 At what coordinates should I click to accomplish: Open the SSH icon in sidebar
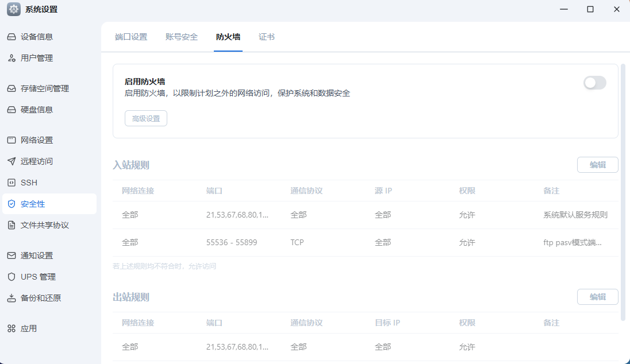(11, 183)
